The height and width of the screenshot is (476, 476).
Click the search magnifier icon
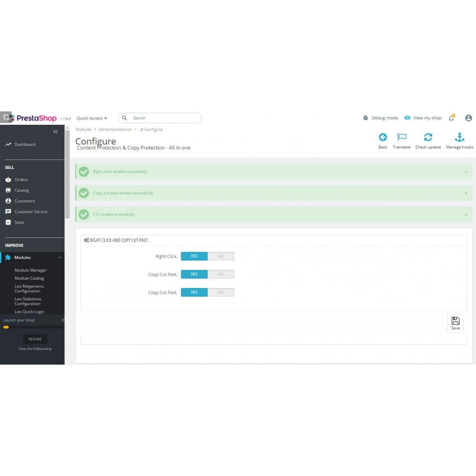coord(124,118)
